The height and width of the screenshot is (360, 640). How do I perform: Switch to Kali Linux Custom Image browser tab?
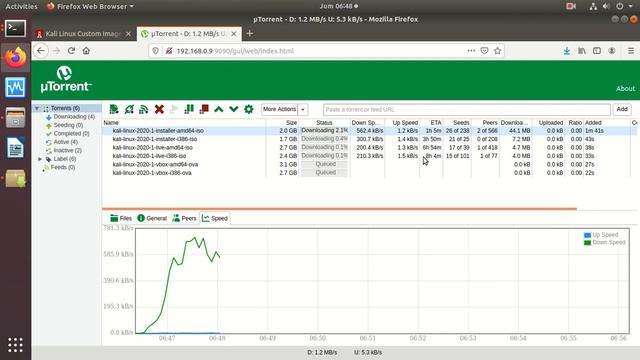[84, 34]
